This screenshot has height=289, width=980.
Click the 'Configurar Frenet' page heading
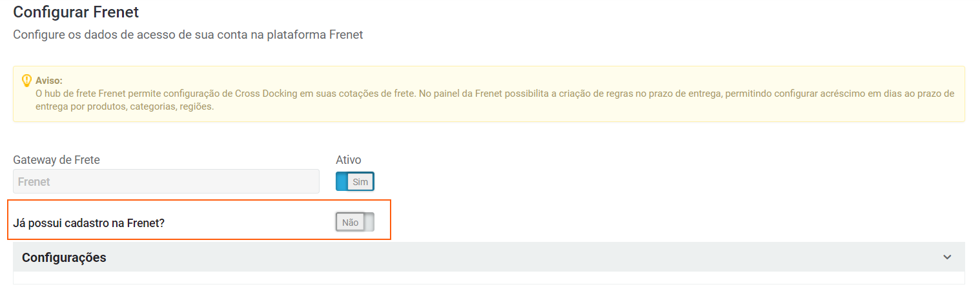(76, 12)
